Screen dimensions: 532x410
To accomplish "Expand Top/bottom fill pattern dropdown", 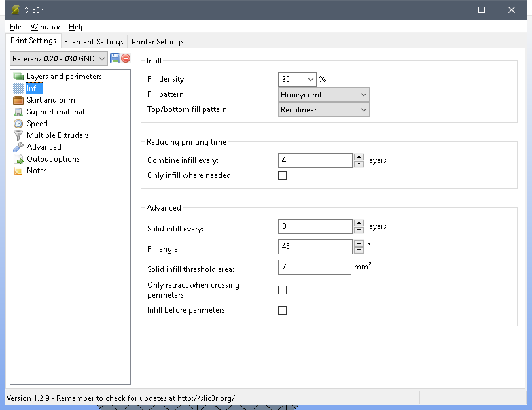I will [x=324, y=110].
